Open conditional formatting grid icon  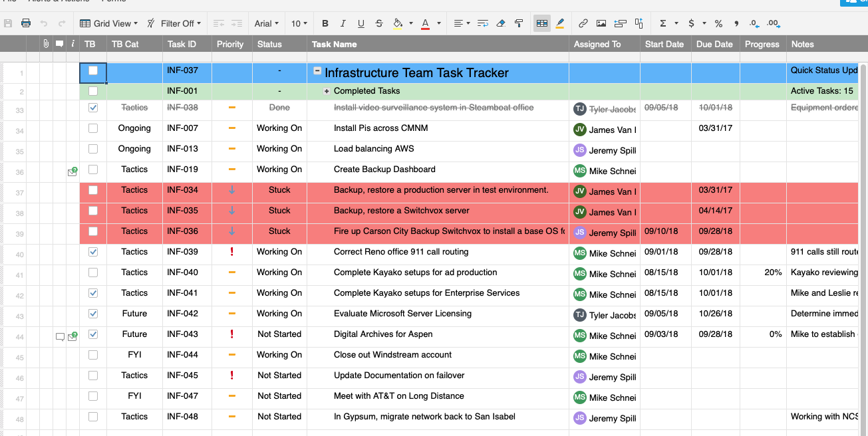542,23
